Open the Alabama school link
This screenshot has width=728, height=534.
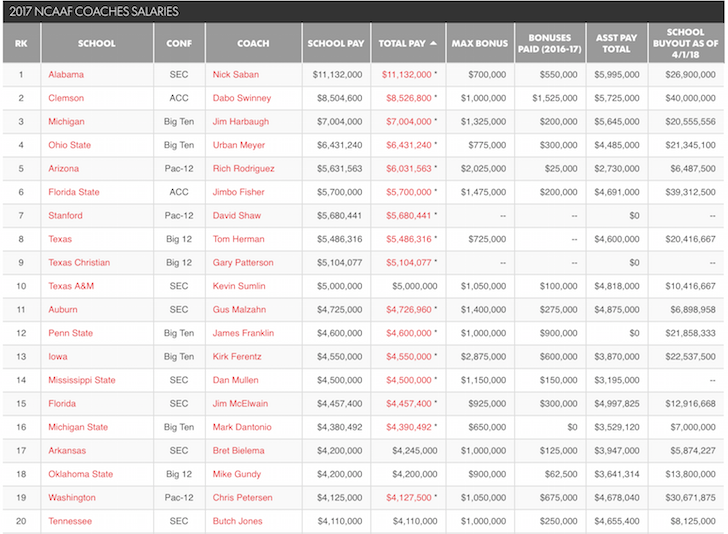pyautogui.click(x=66, y=74)
